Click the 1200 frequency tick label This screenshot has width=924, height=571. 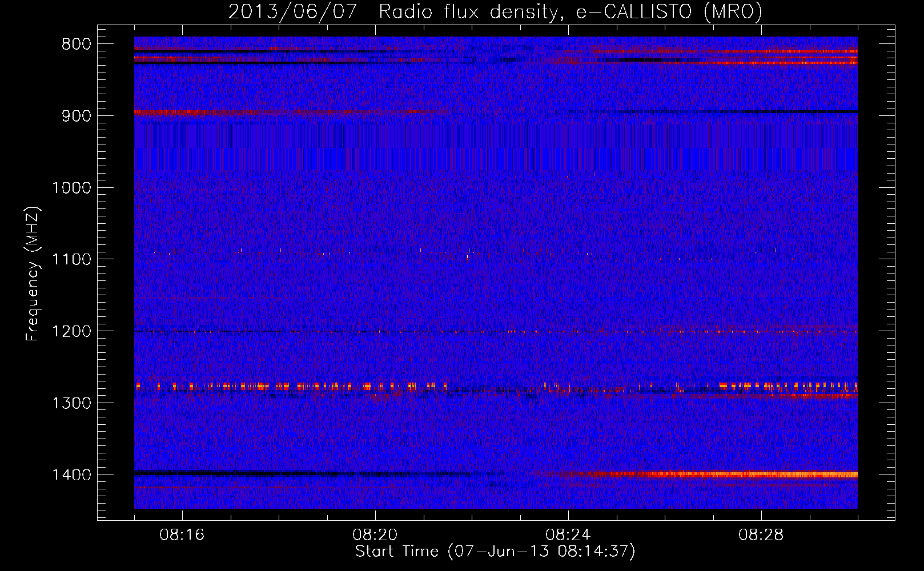(71, 332)
